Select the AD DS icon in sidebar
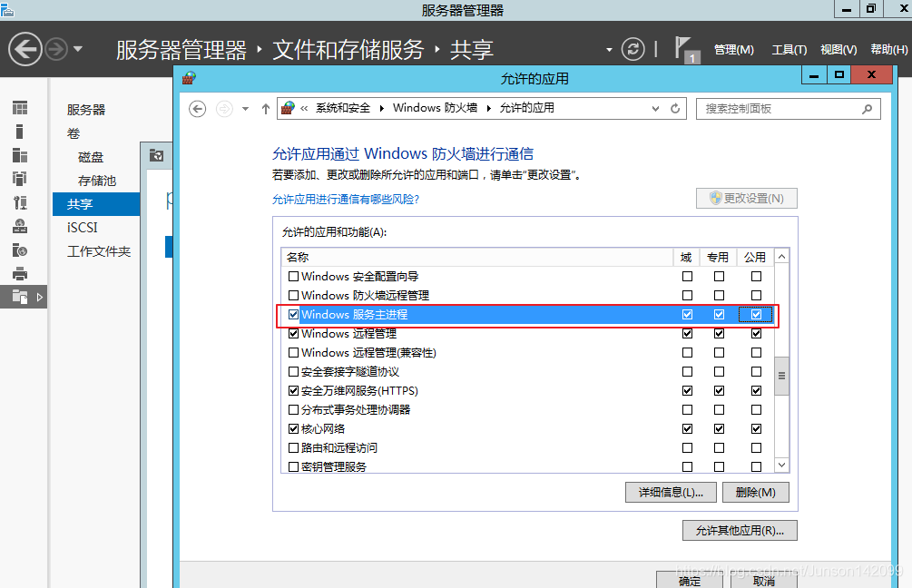Screen dimensions: 912x588 20,179
